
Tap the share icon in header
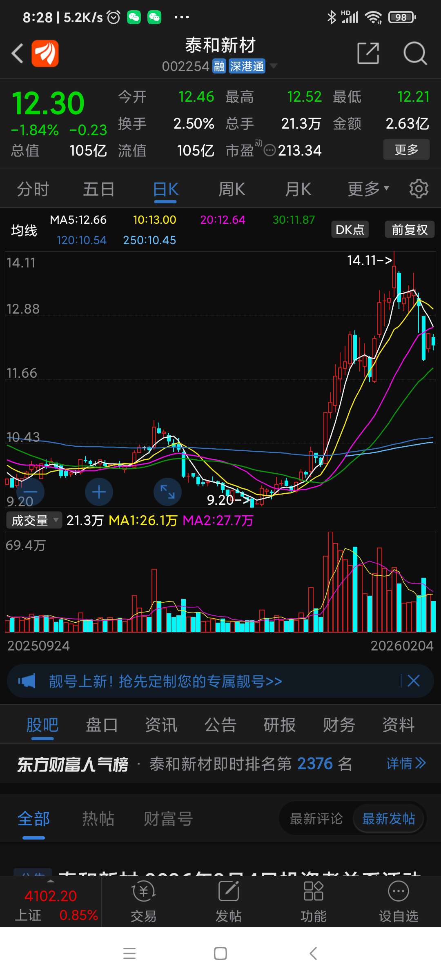point(368,53)
